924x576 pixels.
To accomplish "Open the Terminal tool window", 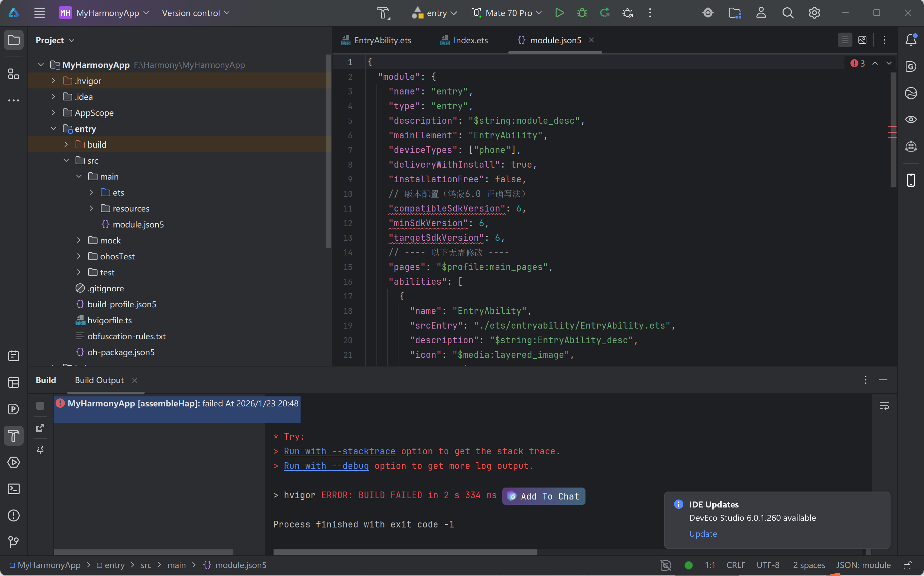I will coord(14,489).
